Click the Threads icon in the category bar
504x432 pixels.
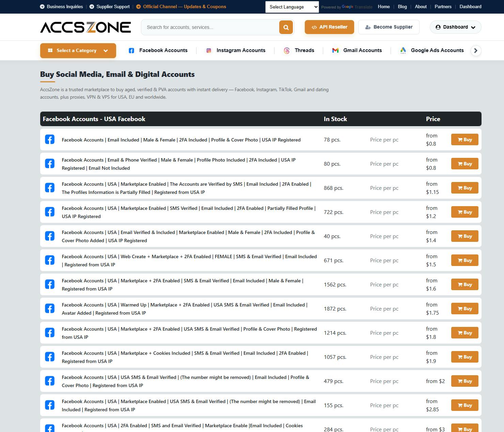point(287,51)
